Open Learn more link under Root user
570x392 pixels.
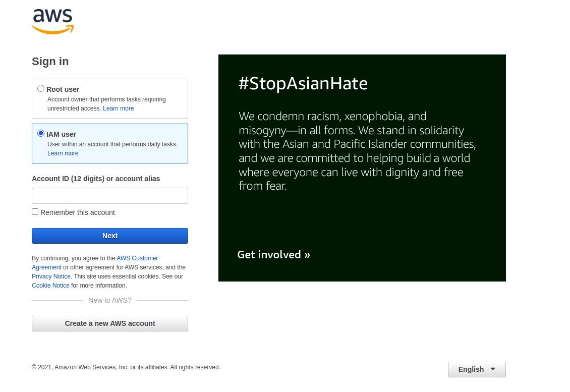(x=118, y=108)
